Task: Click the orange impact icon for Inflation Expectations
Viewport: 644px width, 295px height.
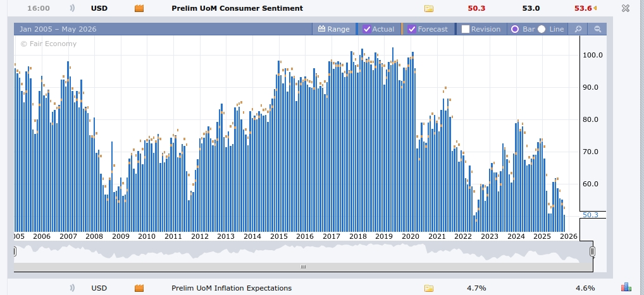Action: [139, 288]
